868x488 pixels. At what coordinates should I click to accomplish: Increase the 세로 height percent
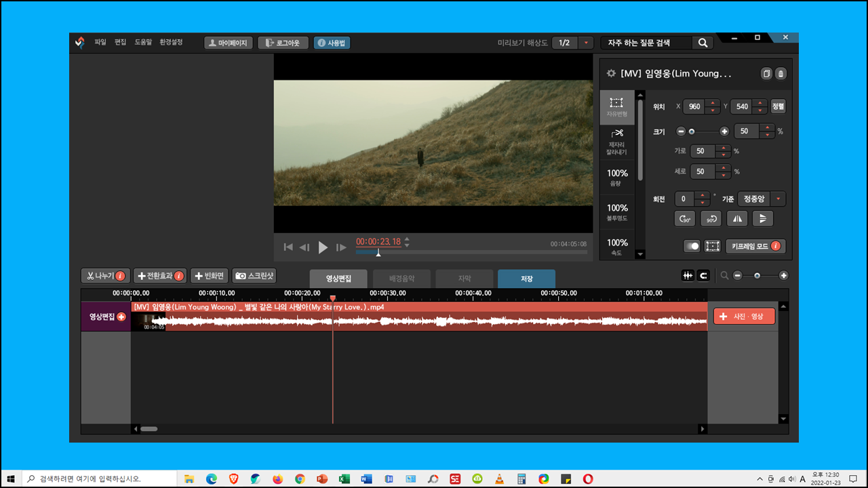724,168
